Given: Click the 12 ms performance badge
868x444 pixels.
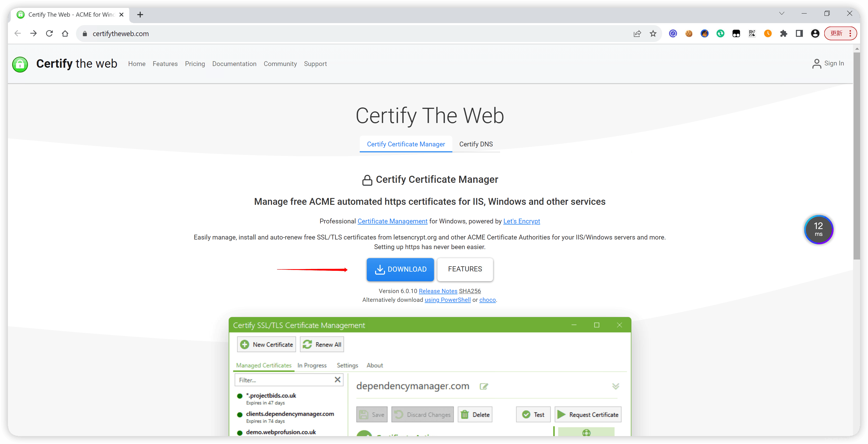Looking at the screenshot, I should click(819, 230).
